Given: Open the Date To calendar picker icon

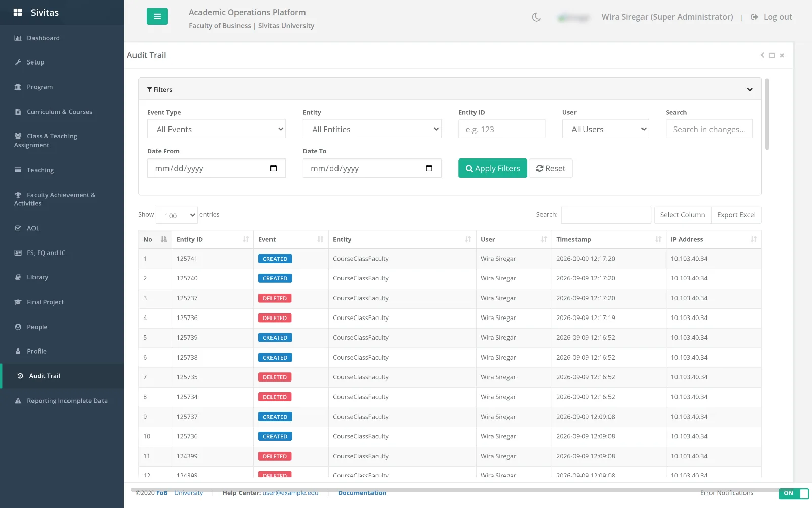Looking at the screenshot, I should 429,168.
